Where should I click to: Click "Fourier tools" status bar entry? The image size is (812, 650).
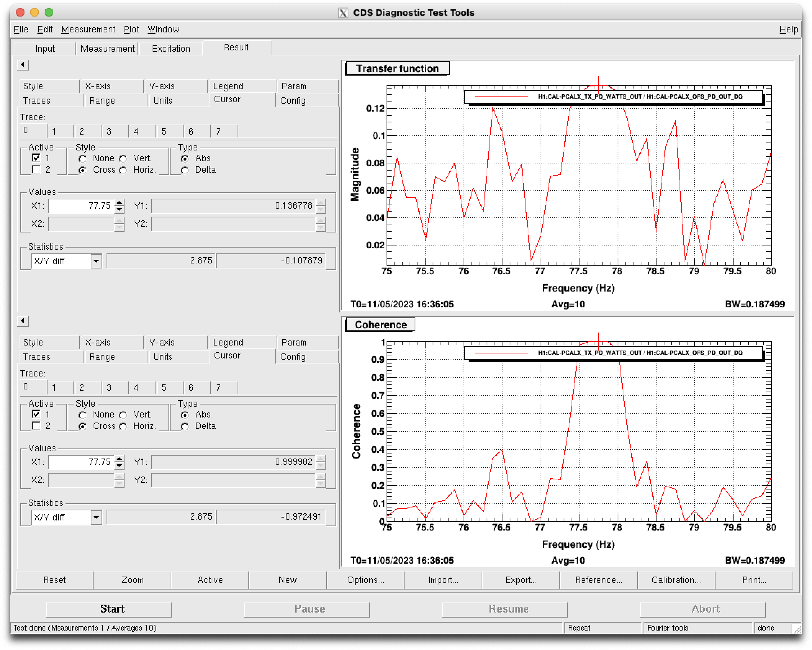[x=667, y=628]
